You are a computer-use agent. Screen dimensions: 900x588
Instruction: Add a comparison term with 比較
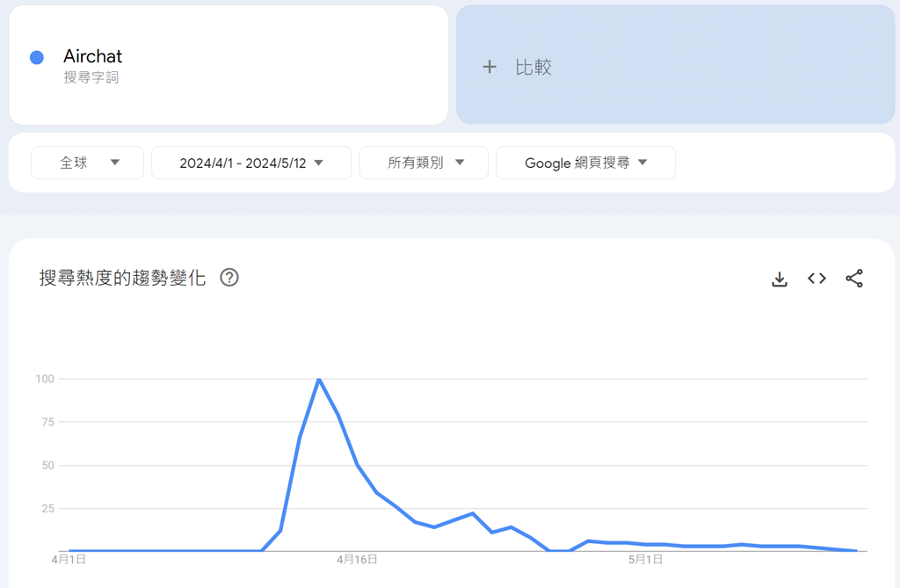click(x=676, y=65)
